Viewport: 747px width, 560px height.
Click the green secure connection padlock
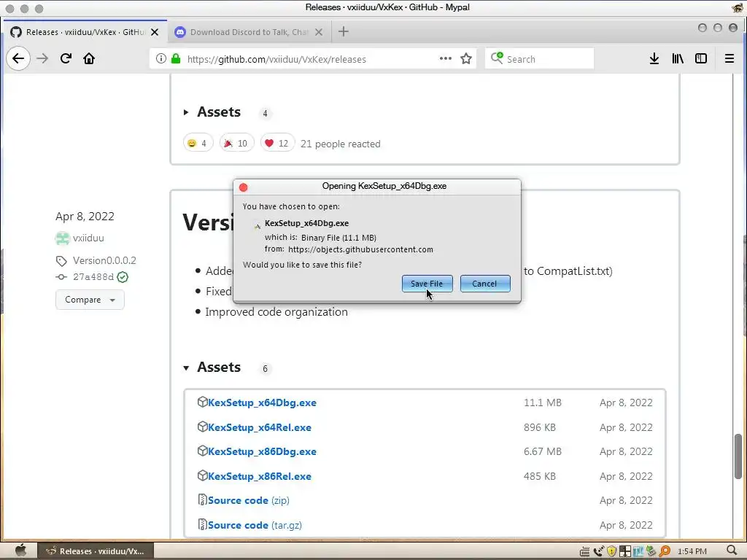click(176, 58)
